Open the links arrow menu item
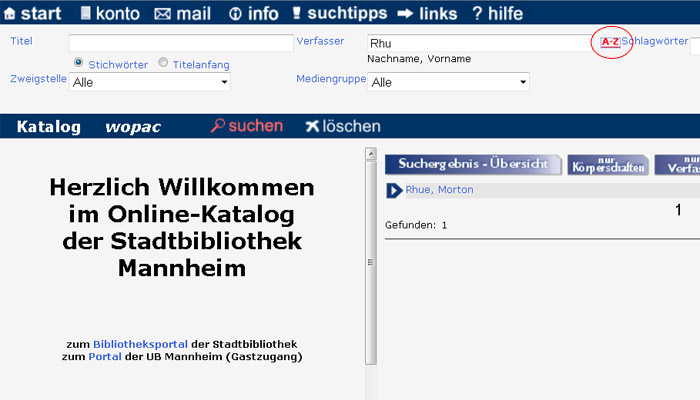700x400 pixels. (406, 14)
